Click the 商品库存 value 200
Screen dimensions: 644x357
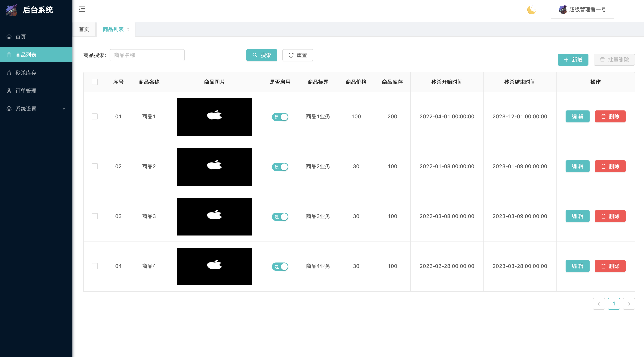(x=392, y=116)
